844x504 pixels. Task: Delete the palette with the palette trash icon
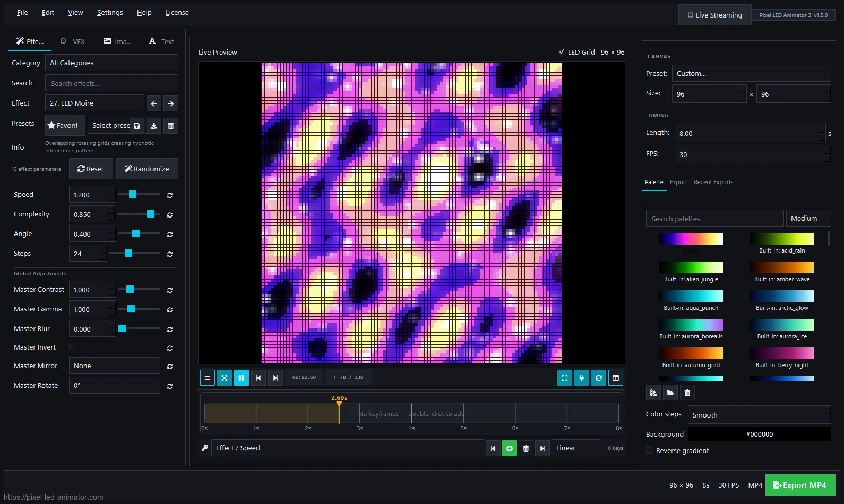(x=687, y=393)
